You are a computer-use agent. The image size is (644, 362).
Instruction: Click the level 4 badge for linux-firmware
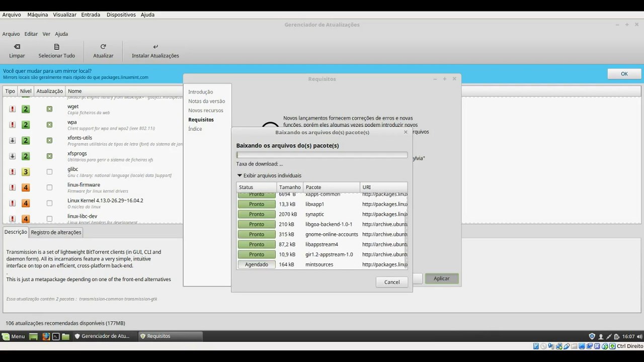pyautogui.click(x=26, y=188)
